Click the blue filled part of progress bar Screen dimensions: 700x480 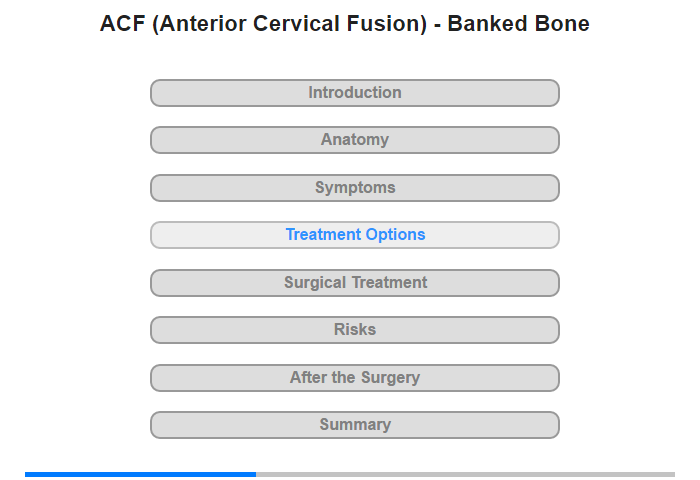140,474
